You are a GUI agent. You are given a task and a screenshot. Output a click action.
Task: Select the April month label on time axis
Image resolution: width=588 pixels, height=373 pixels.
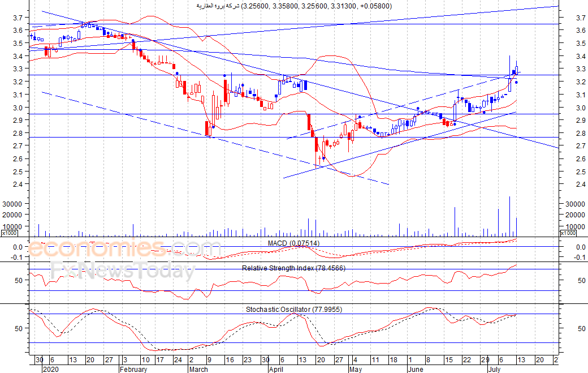coord(276,369)
